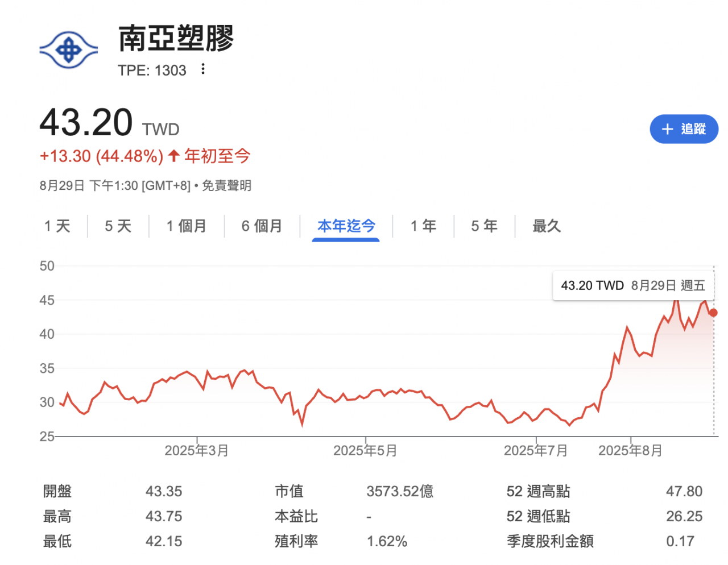Viewport: 728px width, 565px height.
Task: Show the 1 年 chart range
Action: pos(423,226)
